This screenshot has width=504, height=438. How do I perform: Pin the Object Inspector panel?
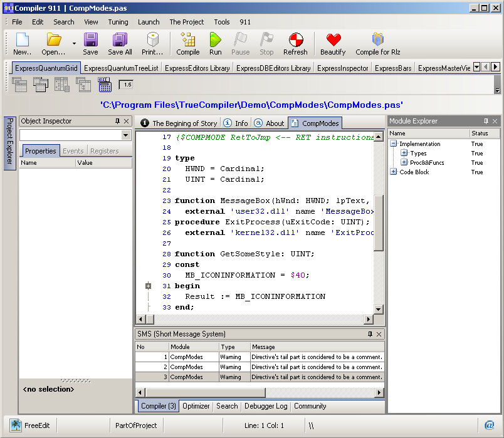[117, 122]
